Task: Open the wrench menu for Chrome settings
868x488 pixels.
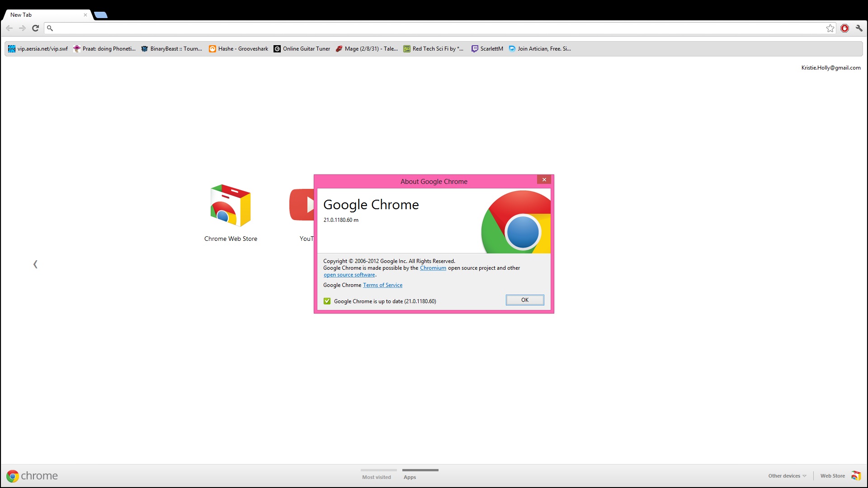Action: coord(859,28)
